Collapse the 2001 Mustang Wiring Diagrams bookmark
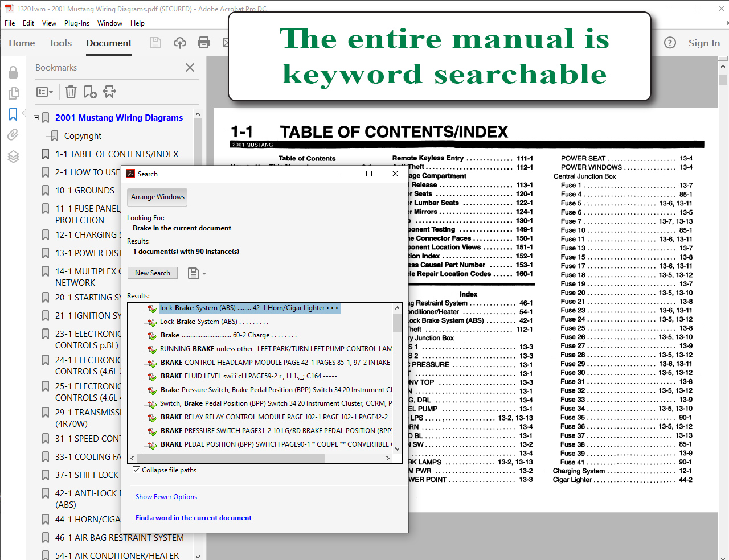729x560 pixels. pos(36,118)
